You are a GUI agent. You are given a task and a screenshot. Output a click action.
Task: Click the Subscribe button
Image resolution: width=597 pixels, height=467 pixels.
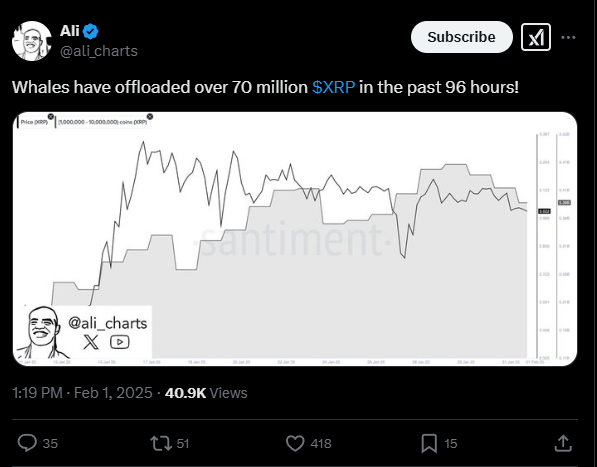click(461, 37)
